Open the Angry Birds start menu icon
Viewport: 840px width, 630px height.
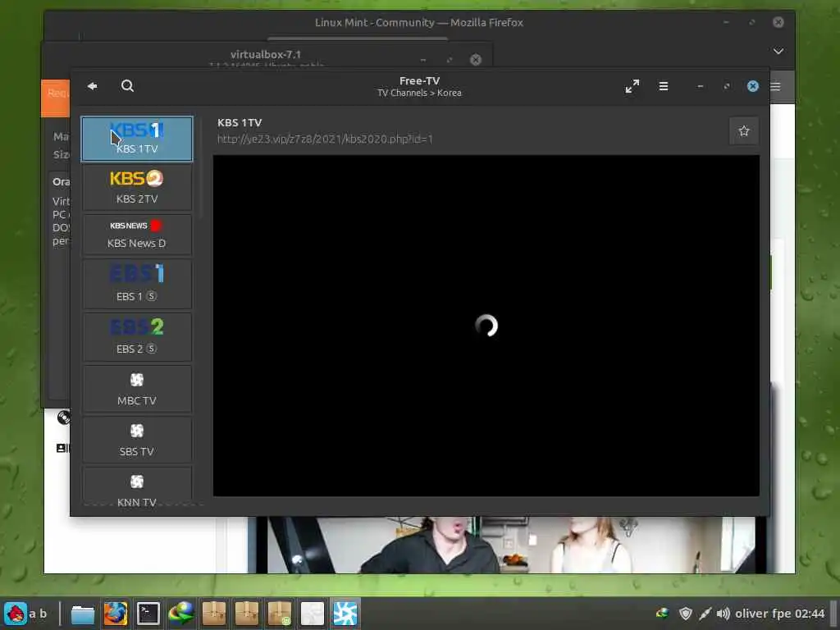click(x=16, y=614)
